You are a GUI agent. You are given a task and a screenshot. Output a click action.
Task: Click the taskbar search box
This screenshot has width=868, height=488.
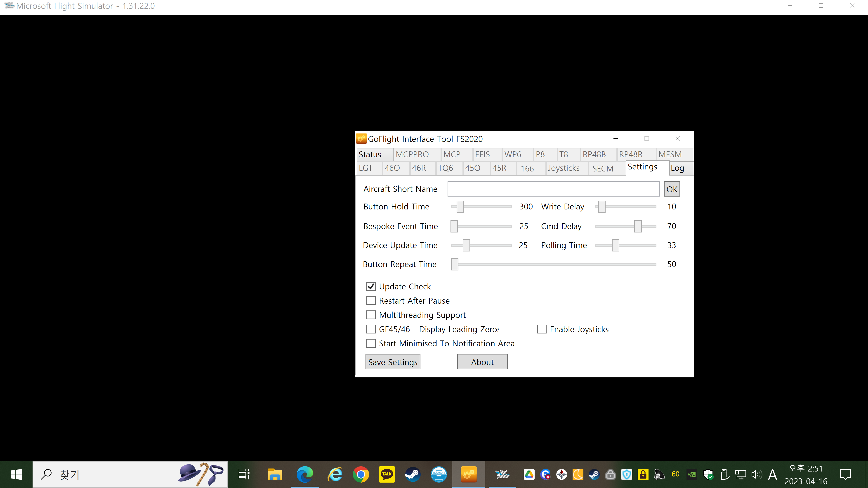pos(130,474)
